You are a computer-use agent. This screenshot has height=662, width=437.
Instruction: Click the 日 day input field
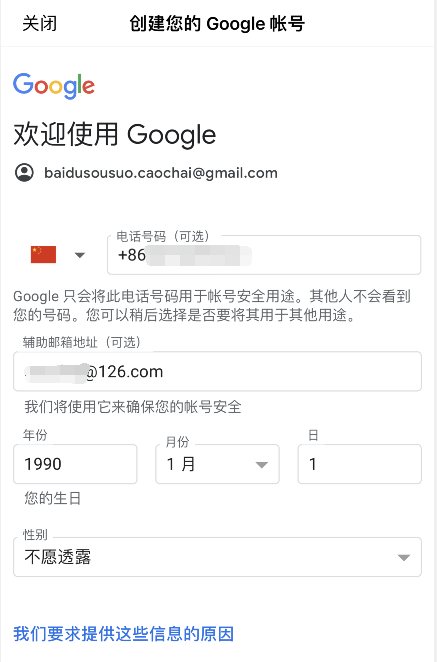point(360,464)
